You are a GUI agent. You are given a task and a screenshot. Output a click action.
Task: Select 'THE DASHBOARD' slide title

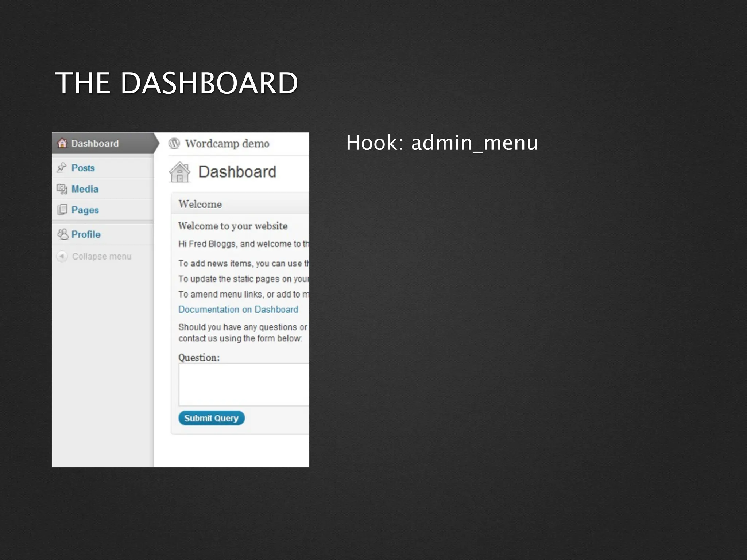click(177, 83)
